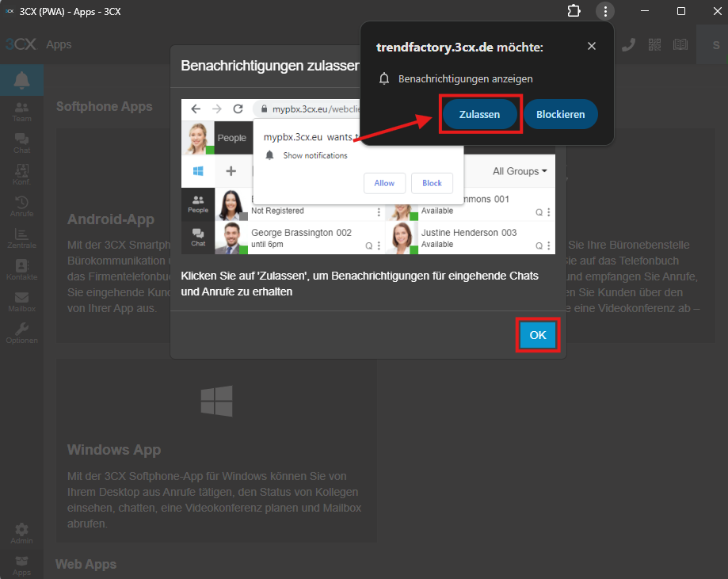Close the notification permission popup

point(592,47)
